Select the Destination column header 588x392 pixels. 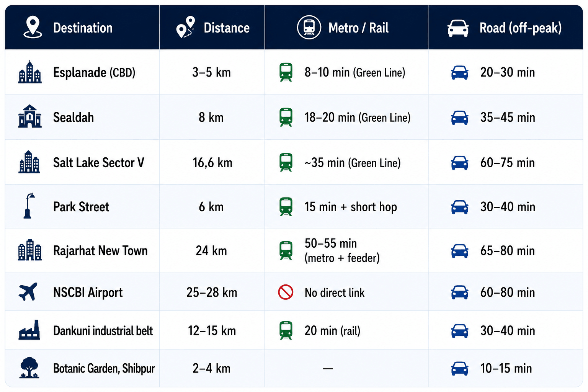82,27
